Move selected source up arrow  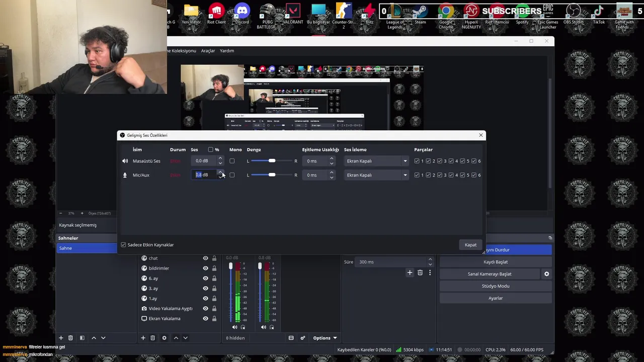coord(176,338)
